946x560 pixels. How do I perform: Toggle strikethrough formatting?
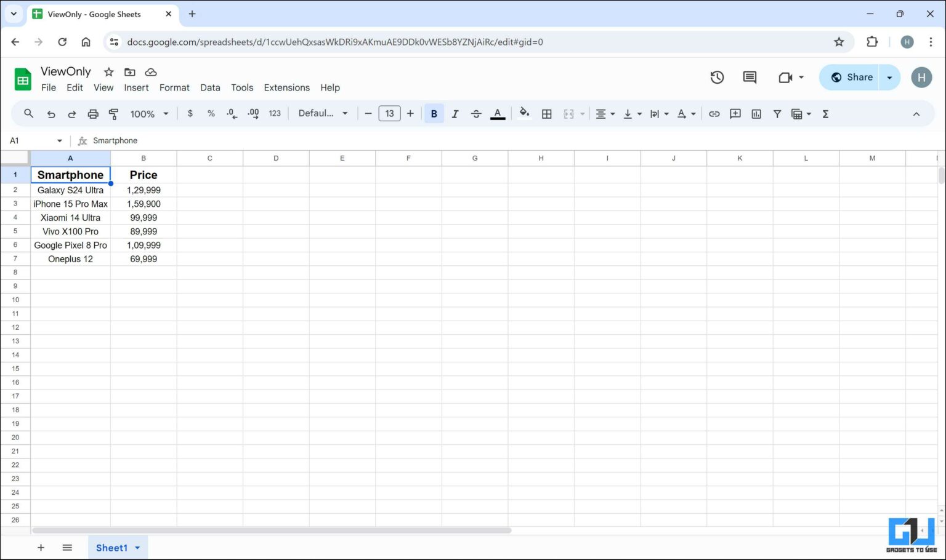click(476, 114)
